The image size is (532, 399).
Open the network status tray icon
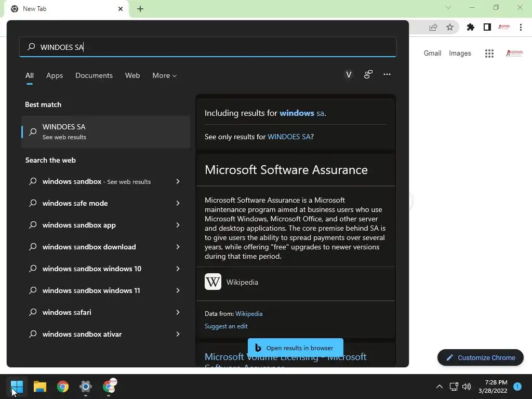click(x=454, y=387)
